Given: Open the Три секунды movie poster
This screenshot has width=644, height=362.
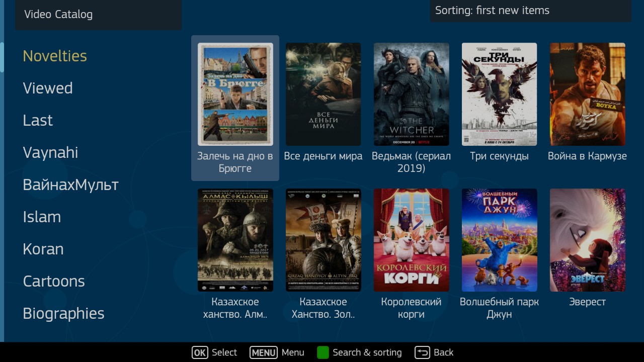Looking at the screenshot, I should (x=500, y=94).
